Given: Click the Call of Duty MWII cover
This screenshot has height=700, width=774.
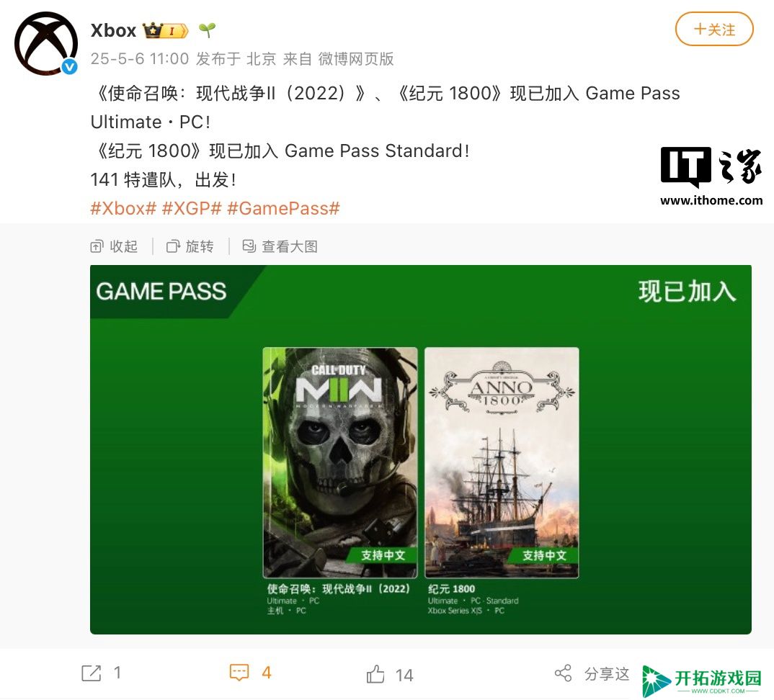Looking at the screenshot, I should click(340, 462).
